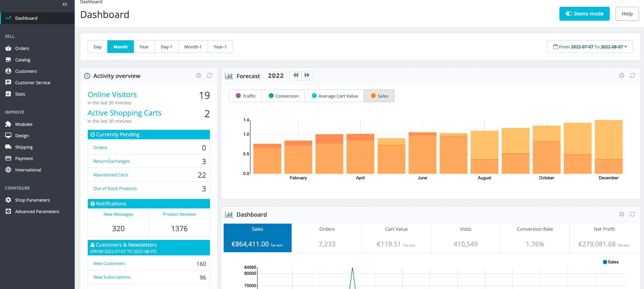Viewport: 644px width, 289px height.
Task: Select the Day-1 period tab
Action: (167, 47)
